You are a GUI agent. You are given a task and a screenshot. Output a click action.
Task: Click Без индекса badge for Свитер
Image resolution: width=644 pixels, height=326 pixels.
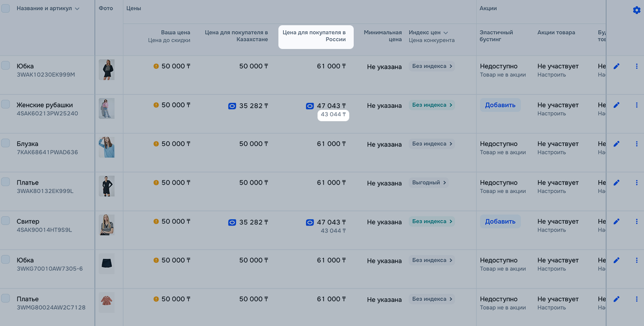click(x=431, y=222)
